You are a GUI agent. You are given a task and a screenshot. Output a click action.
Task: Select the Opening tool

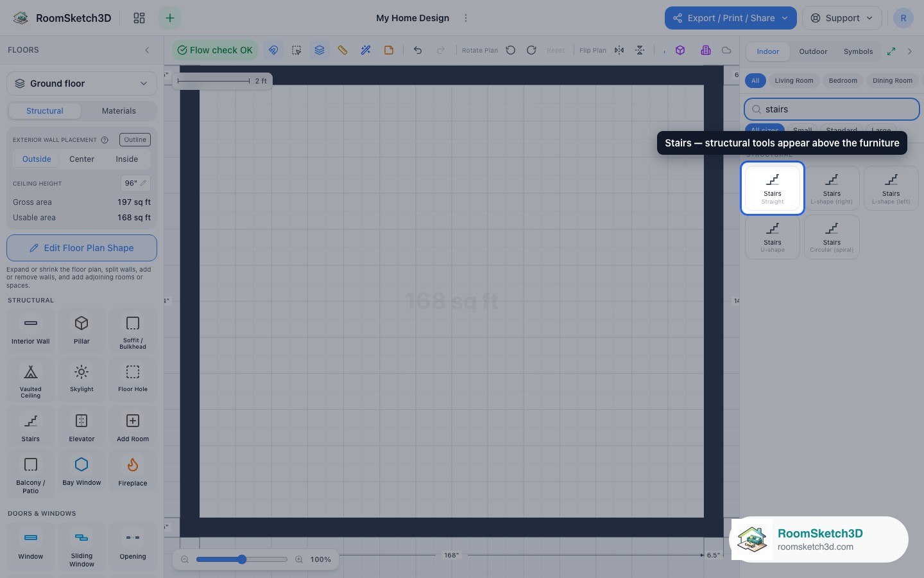pyautogui.click(x=133, y=547)
